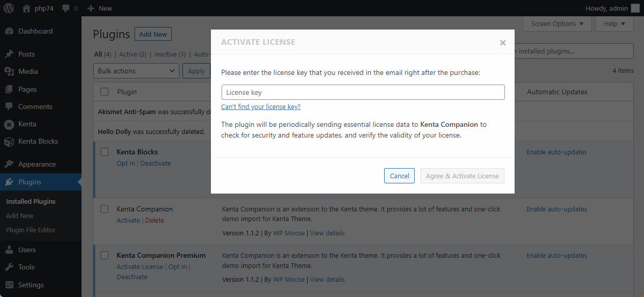Open the Bulk actions dropdown
This screenshot has height=297, width=644.
[x=136, y=71]
